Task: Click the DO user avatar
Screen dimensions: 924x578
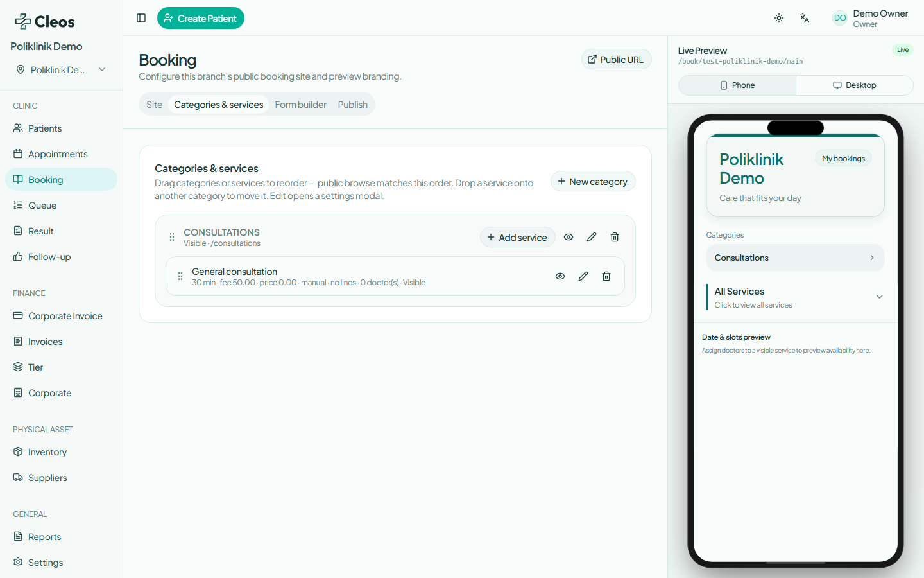Action: click(840, 18)
